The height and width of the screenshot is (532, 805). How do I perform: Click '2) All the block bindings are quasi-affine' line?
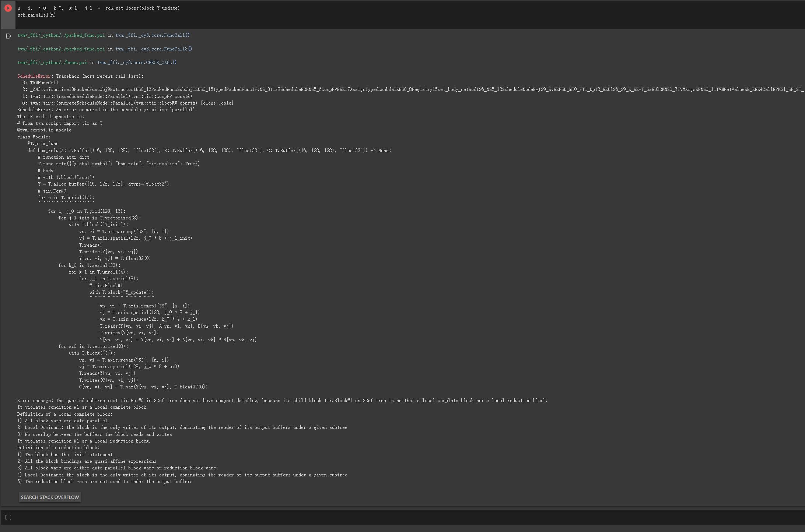[87, 461]
